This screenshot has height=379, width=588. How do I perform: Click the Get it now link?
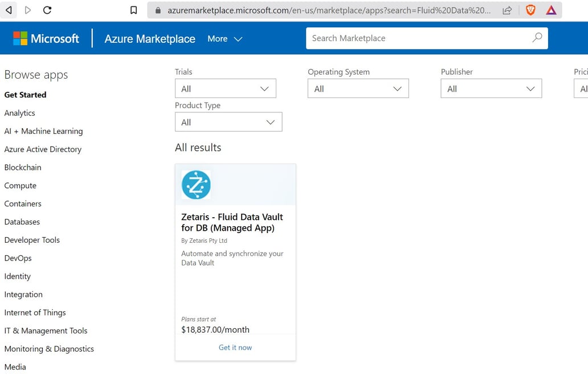click(x=235, y=347)
